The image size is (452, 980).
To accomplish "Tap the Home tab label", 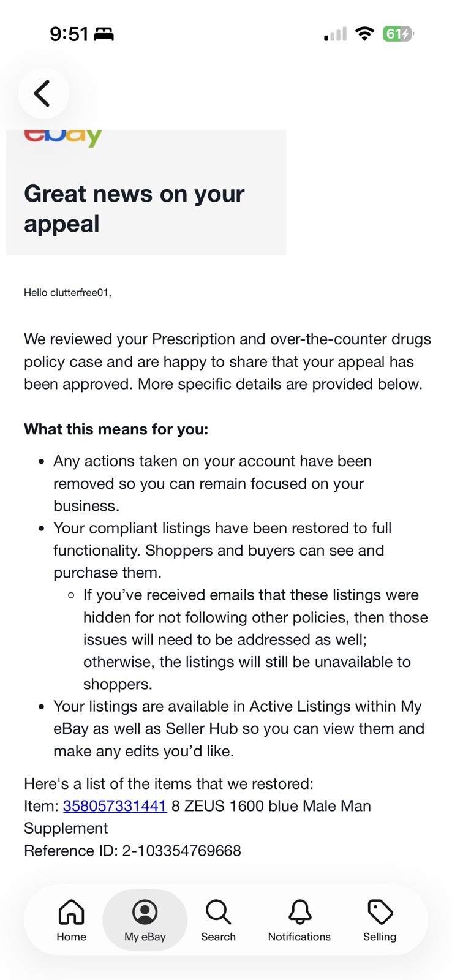I will (x=72, y=937).
